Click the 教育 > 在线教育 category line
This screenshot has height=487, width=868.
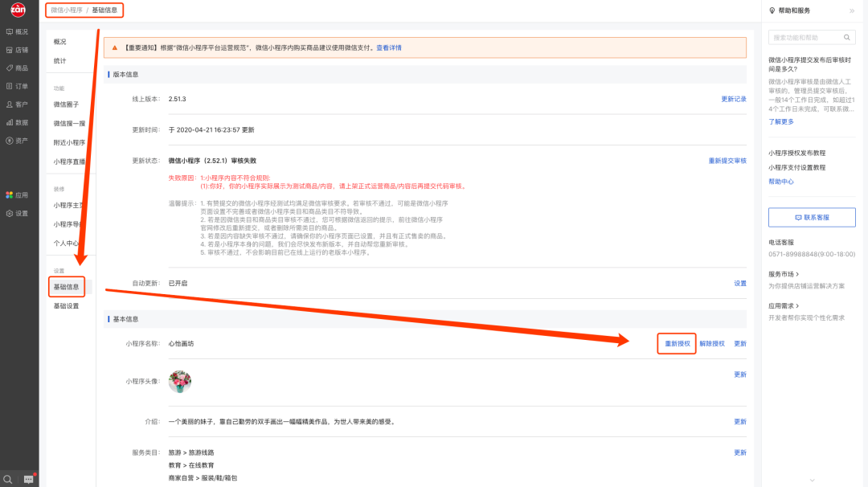coord(191,465)
